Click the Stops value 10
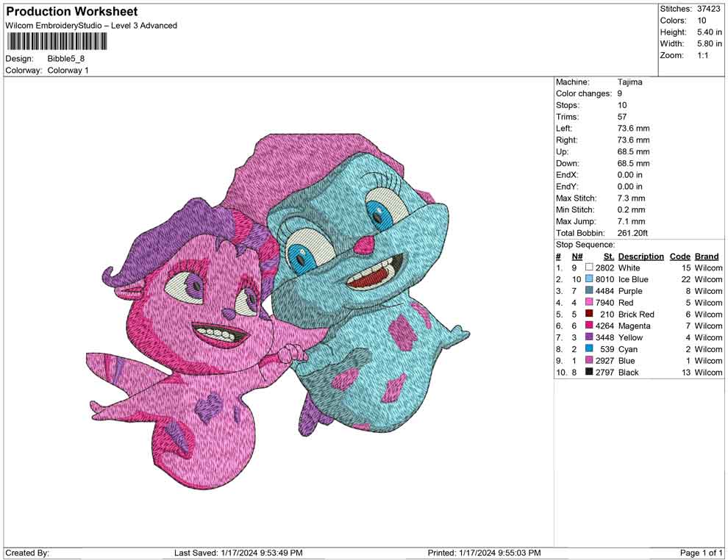The height and width of the screenshot is (560, 728). (622, 105)
